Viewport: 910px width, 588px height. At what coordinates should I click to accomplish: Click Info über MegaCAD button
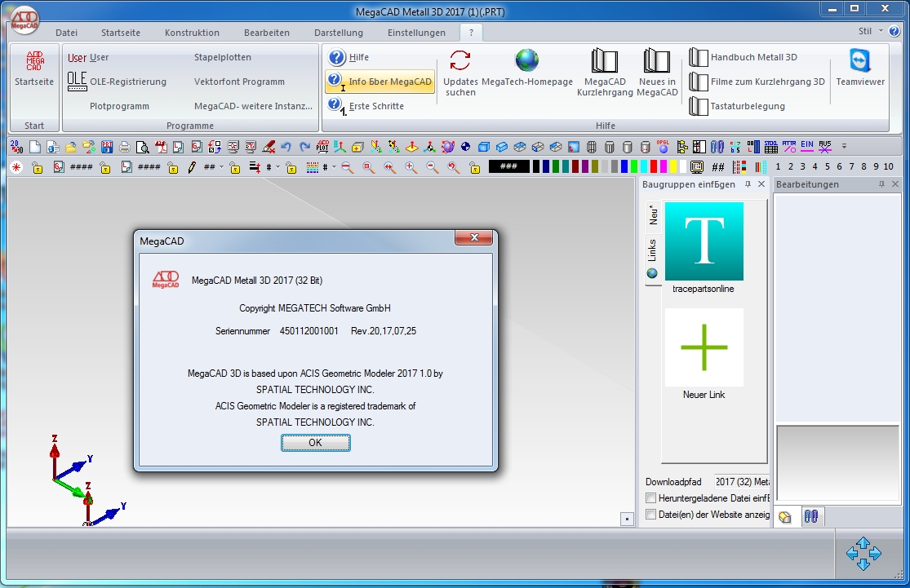[380, 82]
